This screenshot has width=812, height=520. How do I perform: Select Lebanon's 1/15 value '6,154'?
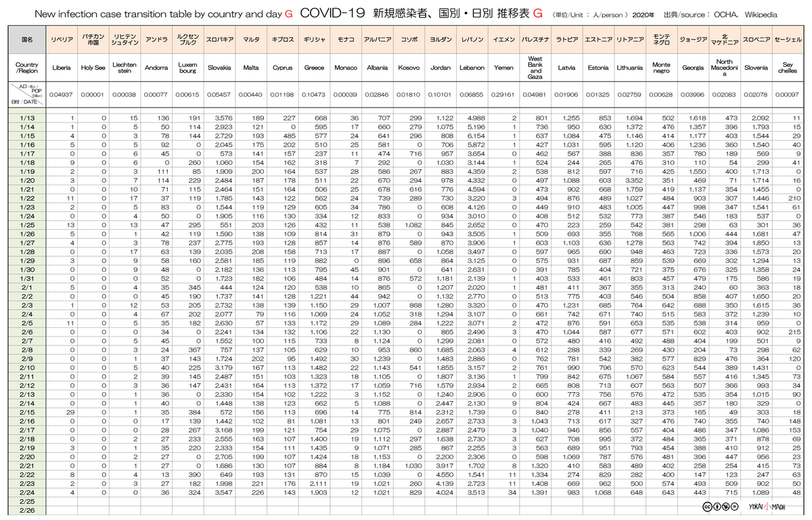476,135
